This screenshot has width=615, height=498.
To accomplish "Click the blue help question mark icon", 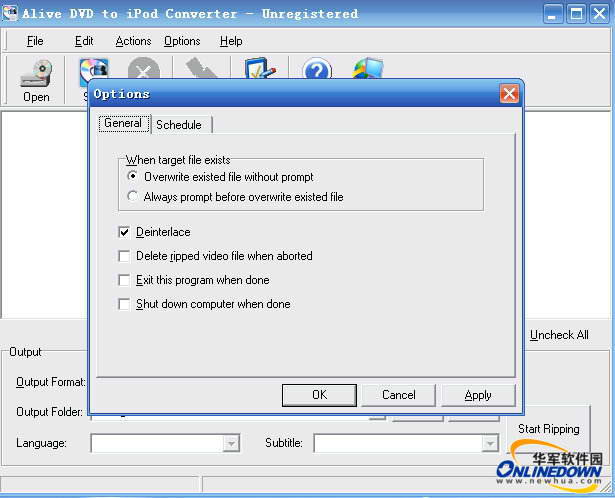I will pos(317,68).
